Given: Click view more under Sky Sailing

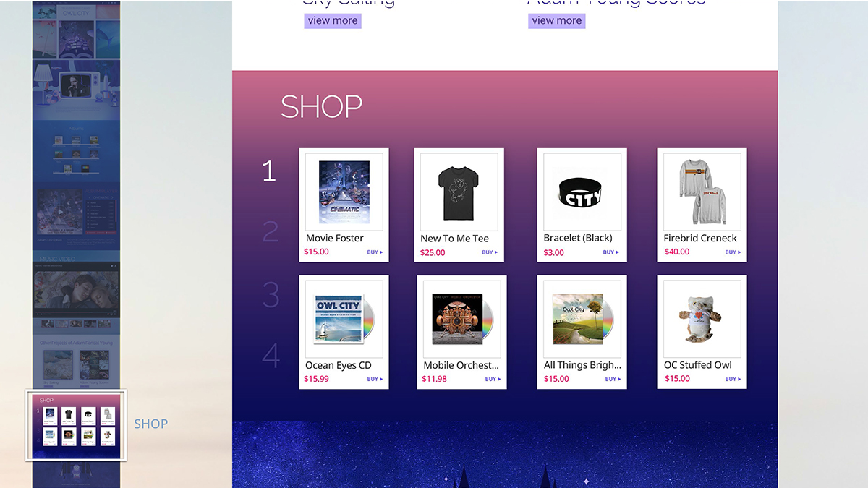Looking at the screenshot, I should [x=333, y=21].
